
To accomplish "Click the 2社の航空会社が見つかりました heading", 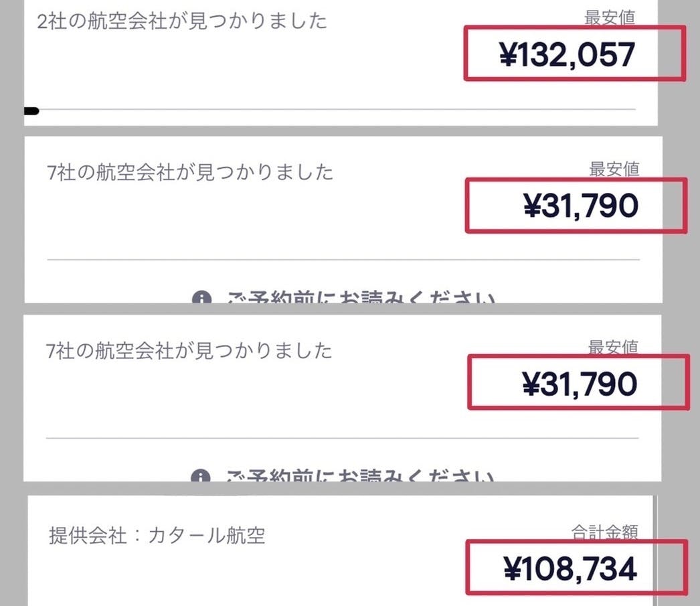I will tap(182, 21).
